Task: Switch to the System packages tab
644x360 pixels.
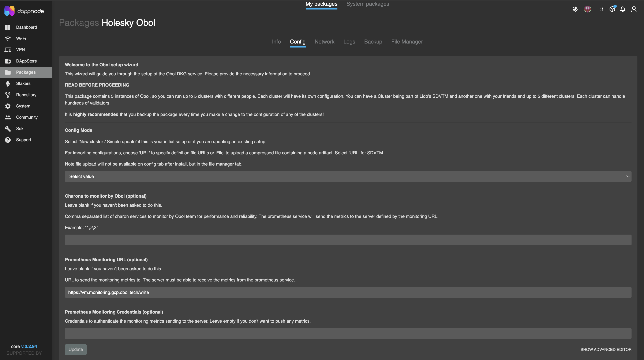Action: coord(367,4)
